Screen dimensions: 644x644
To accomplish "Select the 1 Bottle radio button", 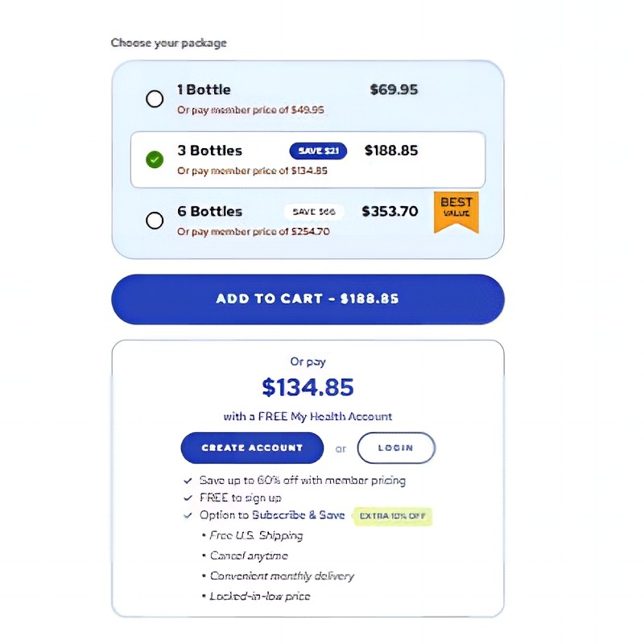I will (x=155, y=99).
